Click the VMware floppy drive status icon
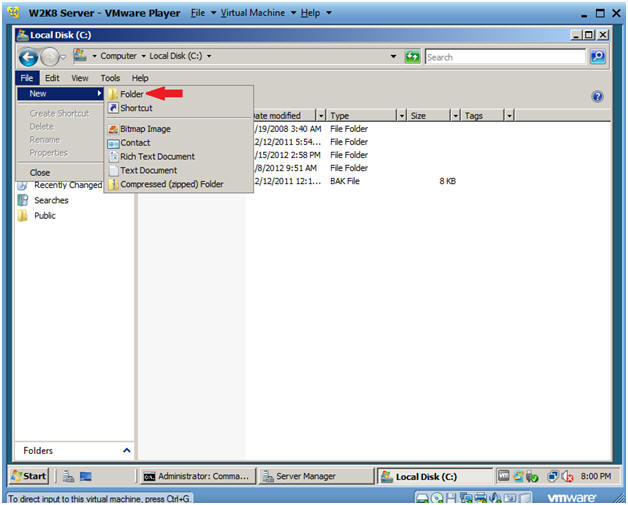Screen dimensions: 628x505 pyautogui.click(x=451, y=498)
